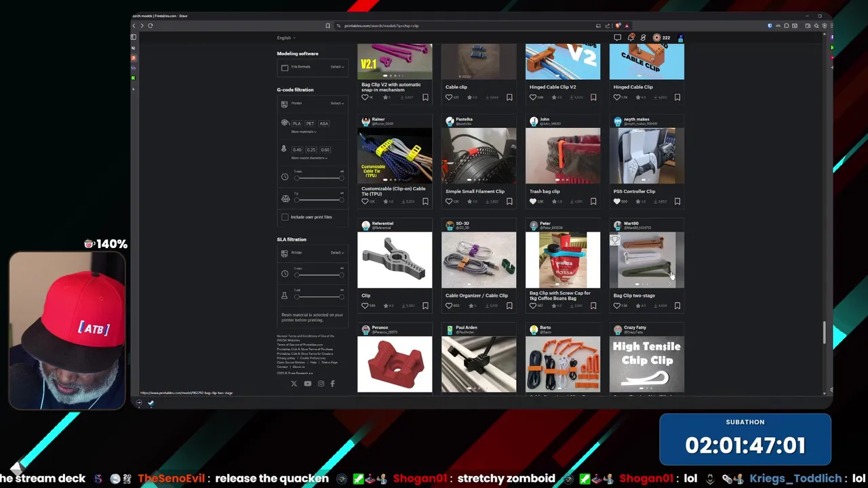
Task: Bookmark the Trash bag clip model
Action: (593, 201)
